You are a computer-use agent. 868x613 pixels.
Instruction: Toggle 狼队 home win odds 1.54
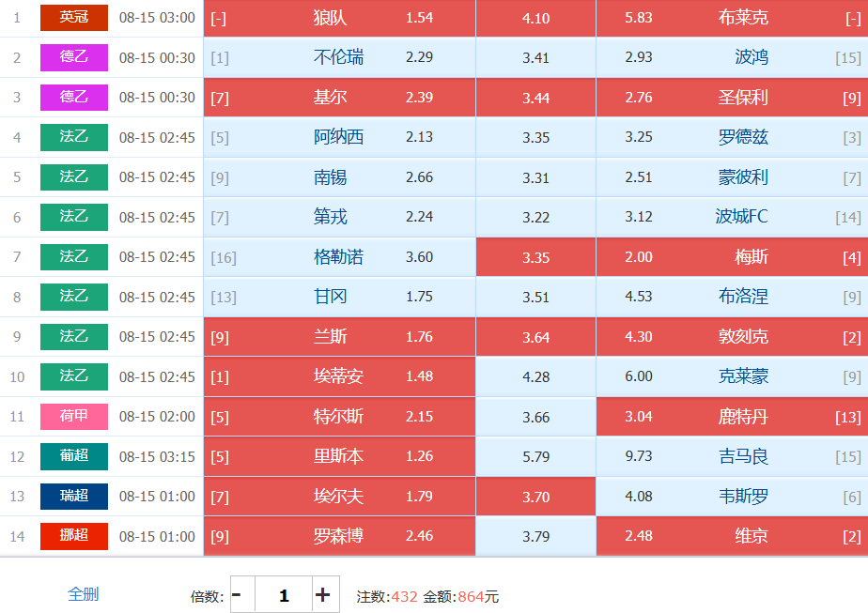339,18
